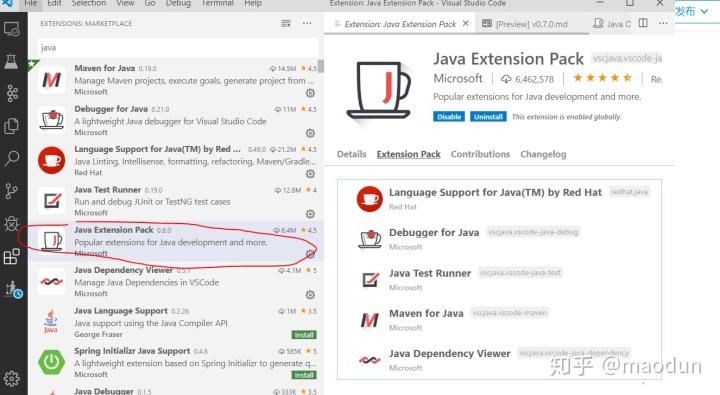Open the Debug menu
This screenshot has width=720, height=395.
(x=178, y=3)
